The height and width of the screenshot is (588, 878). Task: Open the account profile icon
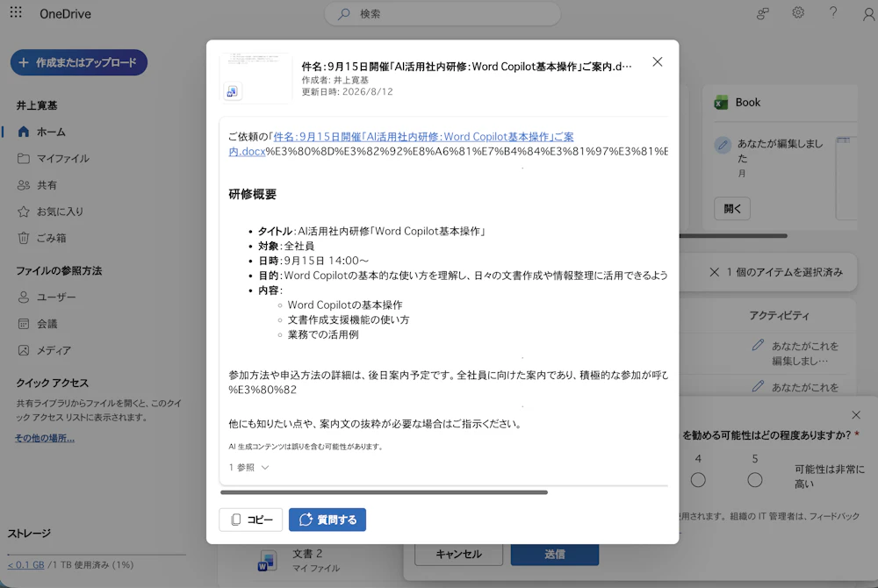868,14
